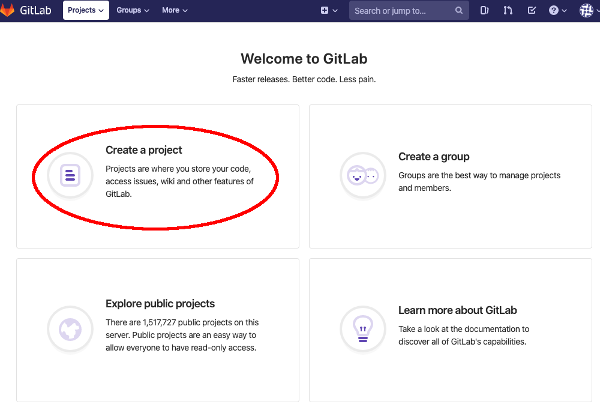The width and height of the screenshot is (600, 413).
Task: Open the Issues icon in navbar
Action: click(484, 10)
